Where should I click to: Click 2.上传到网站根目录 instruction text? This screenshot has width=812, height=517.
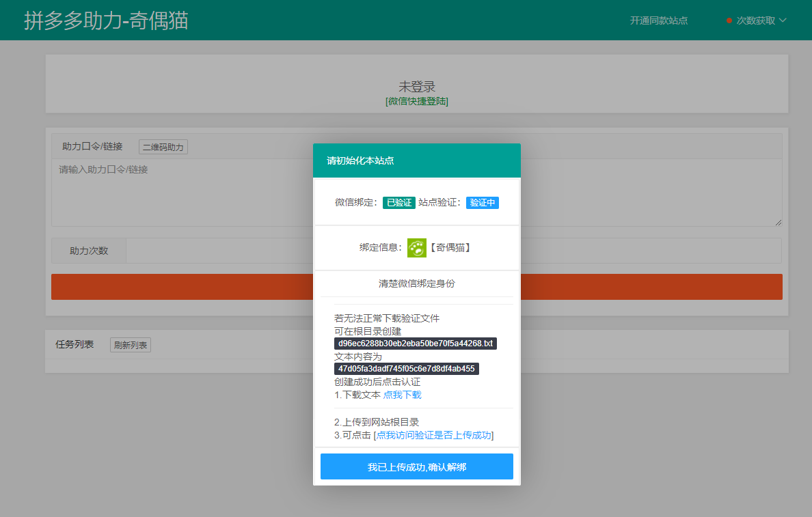pos(377,422)
